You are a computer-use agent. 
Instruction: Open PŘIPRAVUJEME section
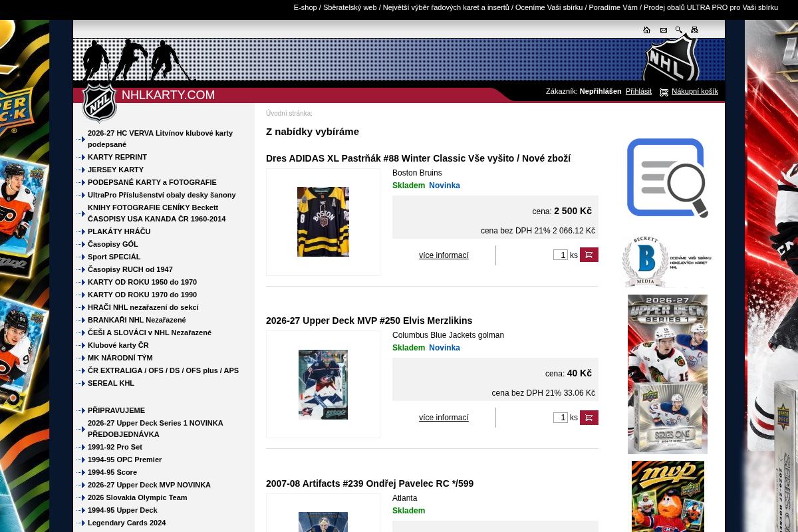[x=116, y=410]
